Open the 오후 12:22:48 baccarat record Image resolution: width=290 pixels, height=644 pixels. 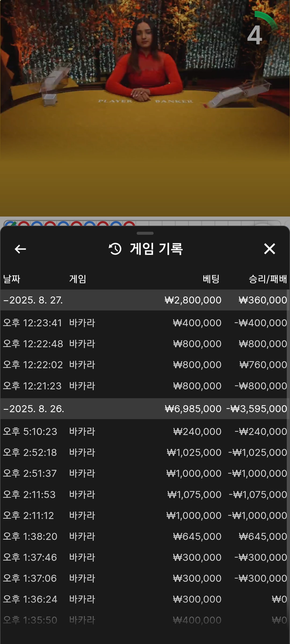145,344
